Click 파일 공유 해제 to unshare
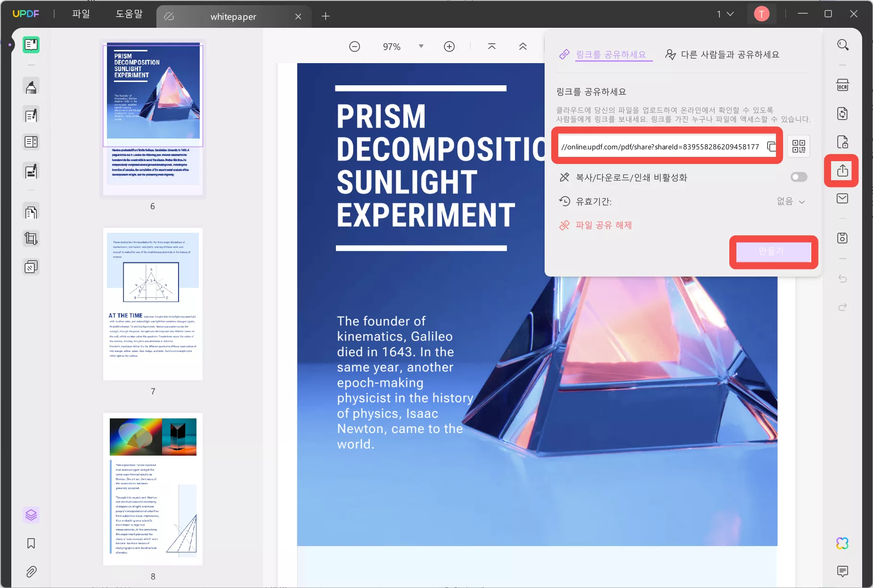The width and height of the screenshot is (873, 588). coord(596,225)
